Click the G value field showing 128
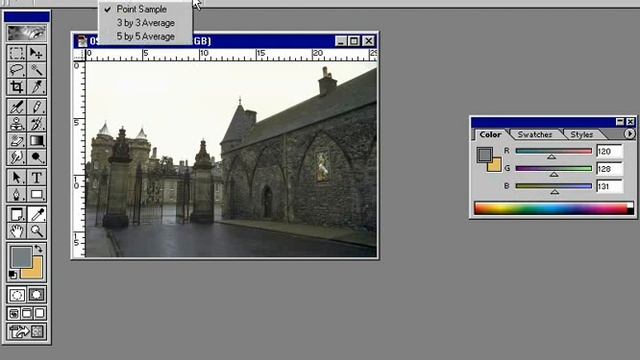This screenshot has height=360, width=640. click(609, 169)
